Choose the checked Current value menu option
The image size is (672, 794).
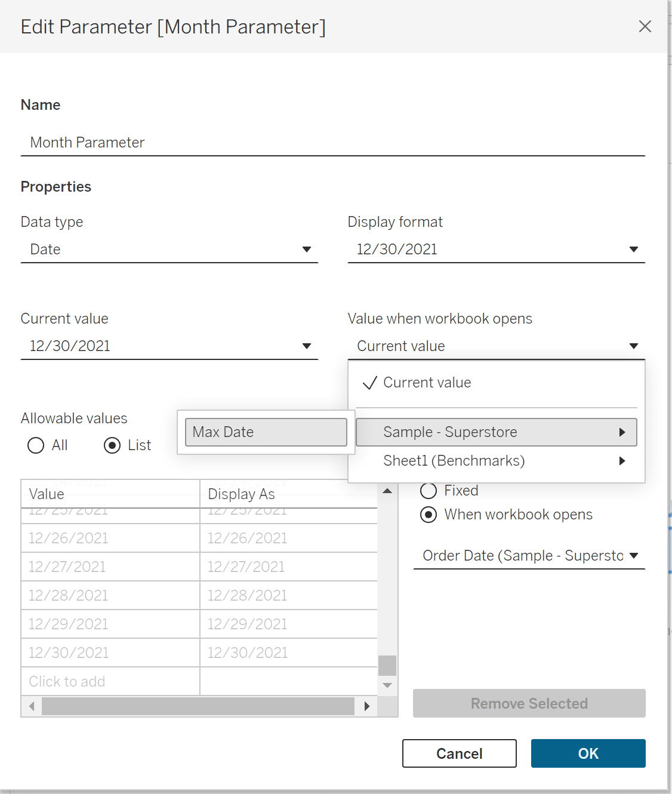coord(497,383)
